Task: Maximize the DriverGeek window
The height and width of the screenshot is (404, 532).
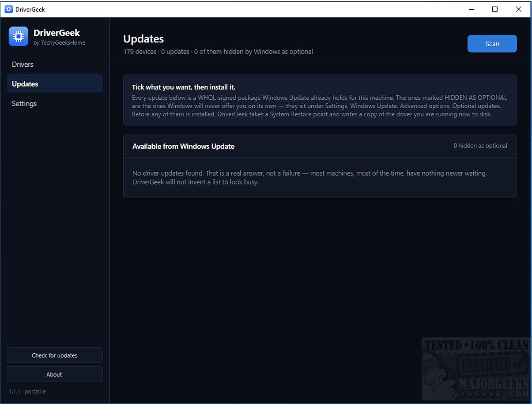Action: [x=495, y=9]
